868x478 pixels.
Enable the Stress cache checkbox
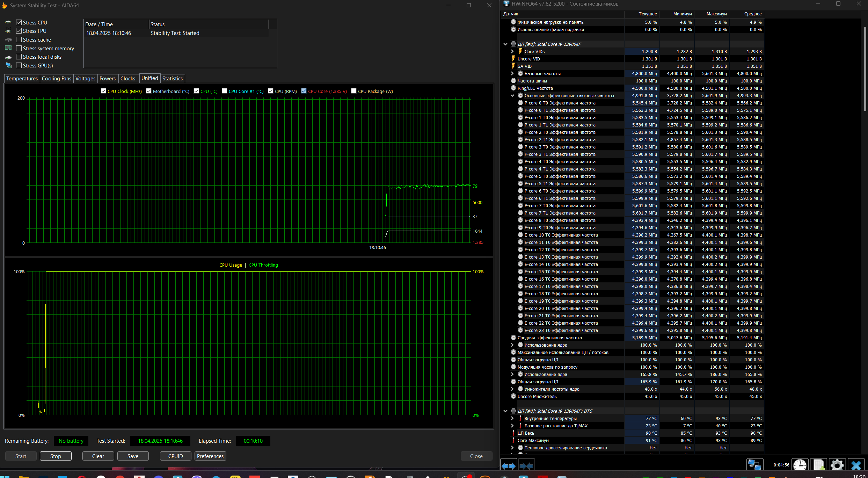pyautogui.click(x=19, y=40)
